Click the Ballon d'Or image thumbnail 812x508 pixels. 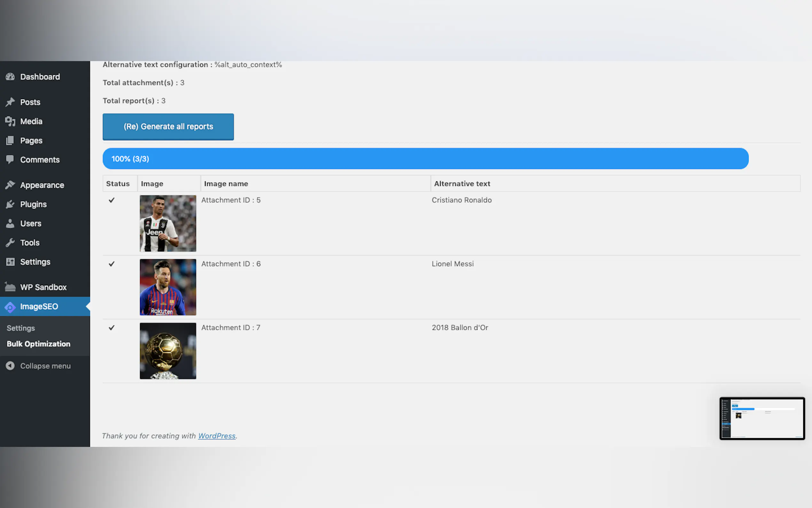168,351
